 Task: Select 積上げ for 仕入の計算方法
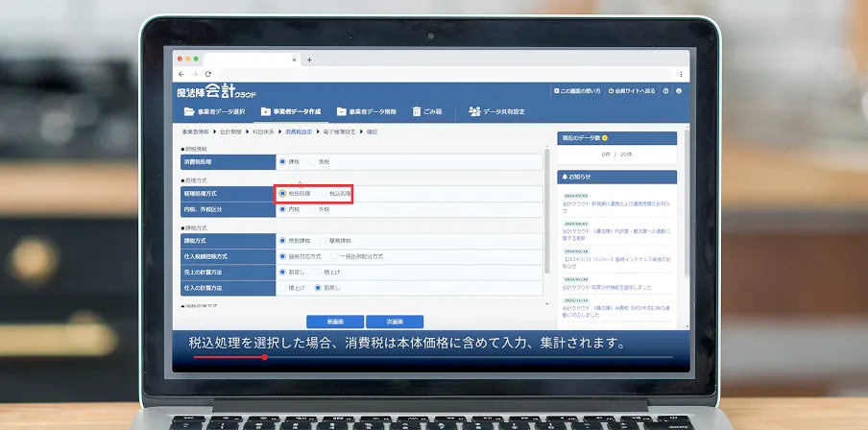283,288
